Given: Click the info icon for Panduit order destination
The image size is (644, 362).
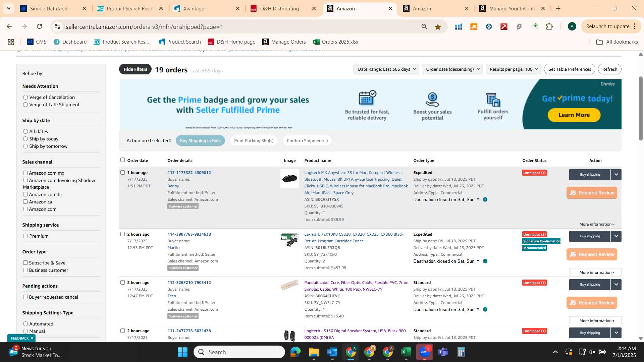Looking at the screenshot, I should pyautogui.click(x=485, y=309).
